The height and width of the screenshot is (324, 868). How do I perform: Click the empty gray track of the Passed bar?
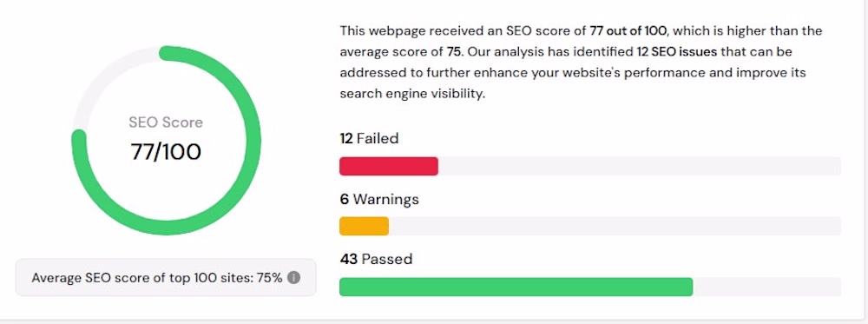click(x=766, y=287)
